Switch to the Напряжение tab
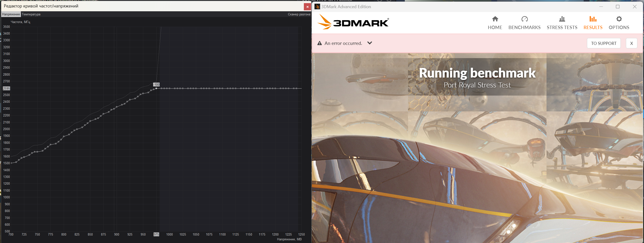644x243 pixels. click(11, 14)
